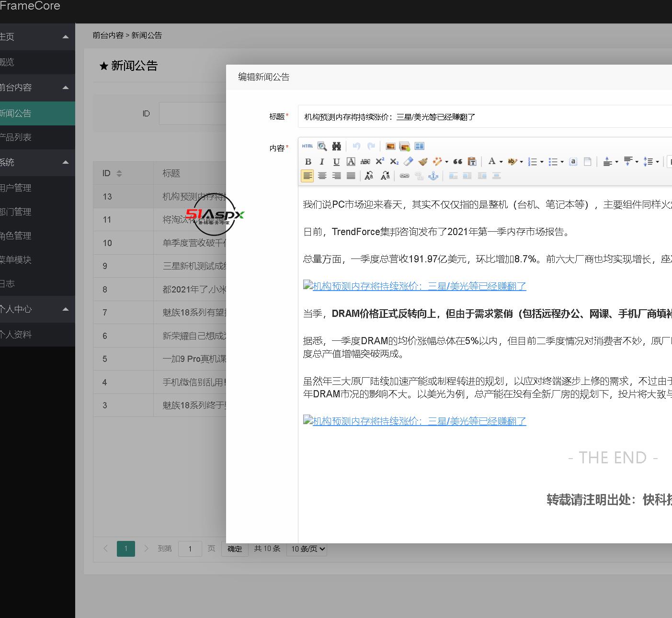The width and height of the screenshot is (672, 618).
Task: Click the line height spacing control
Action: tap(648, 161)
